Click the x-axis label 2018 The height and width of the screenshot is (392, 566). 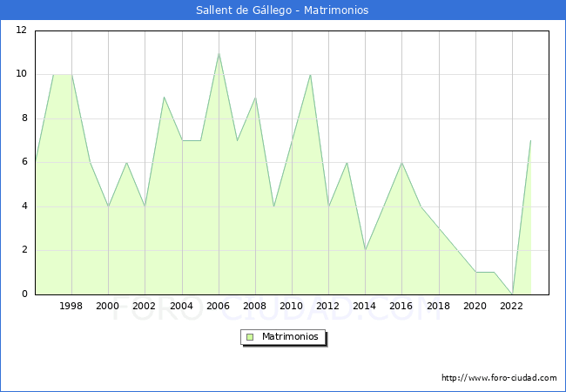pos(438,306)
